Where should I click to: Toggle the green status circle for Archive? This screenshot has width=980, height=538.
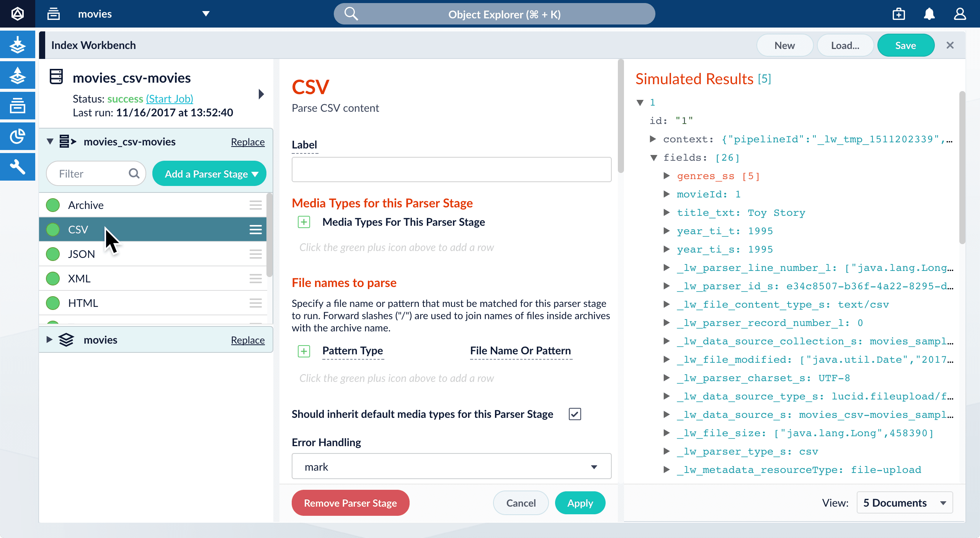(x=53, y=205)
